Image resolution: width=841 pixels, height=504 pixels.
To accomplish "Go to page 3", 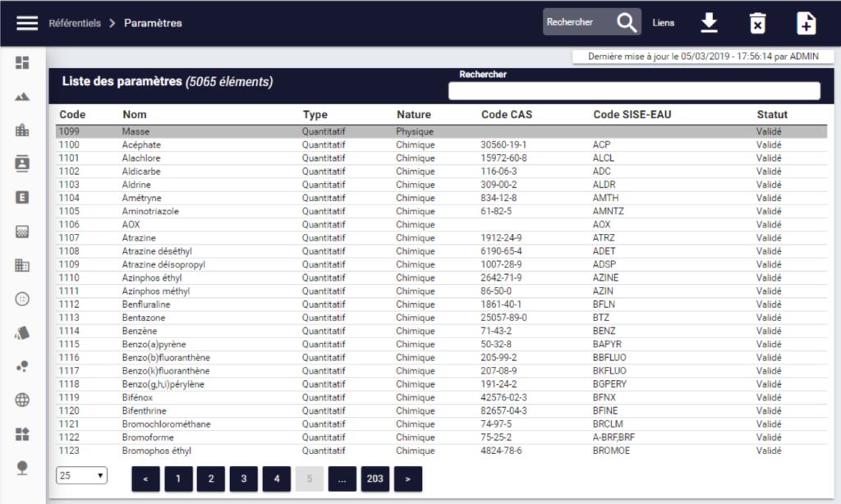I will tap(243, 479).
